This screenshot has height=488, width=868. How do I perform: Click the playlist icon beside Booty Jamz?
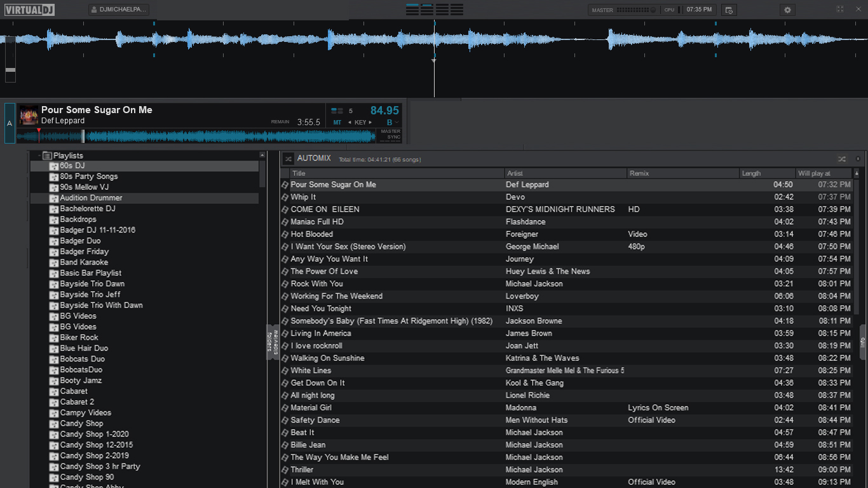pos(54,381)
